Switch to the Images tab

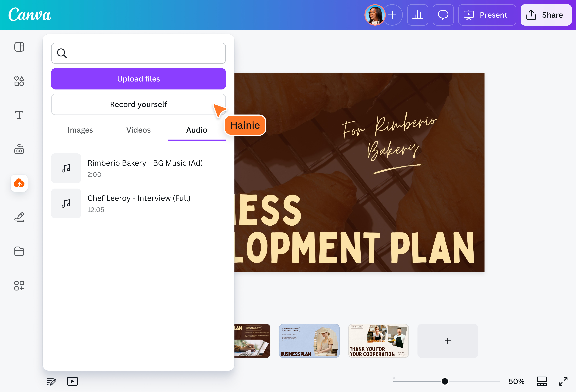coord(80,130)
